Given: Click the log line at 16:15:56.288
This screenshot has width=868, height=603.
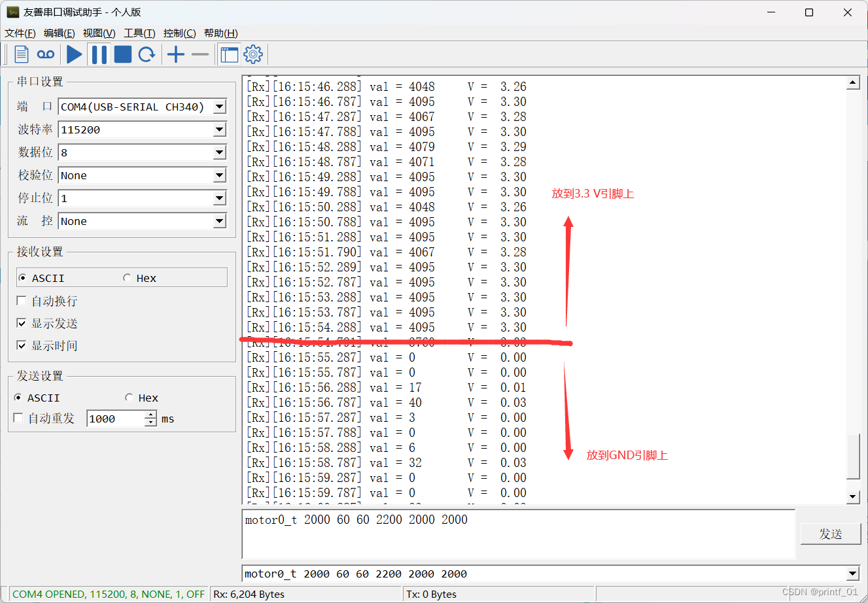Looking at the screenshot, I should click(386, 387).
